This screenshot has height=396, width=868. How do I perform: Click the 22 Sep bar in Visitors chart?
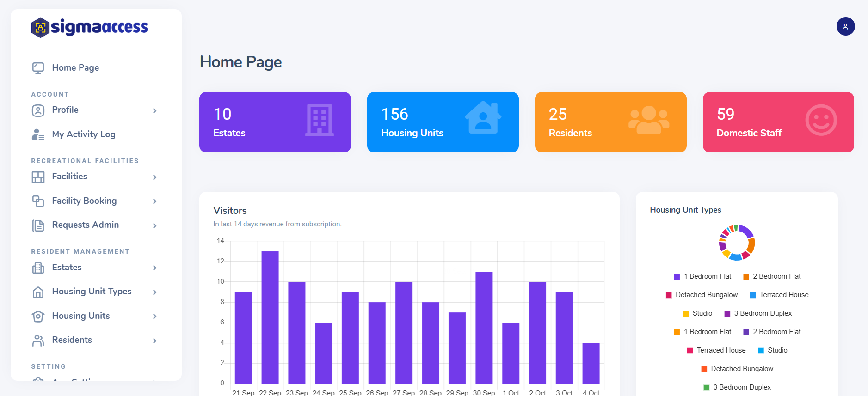[x=270, y=317]
